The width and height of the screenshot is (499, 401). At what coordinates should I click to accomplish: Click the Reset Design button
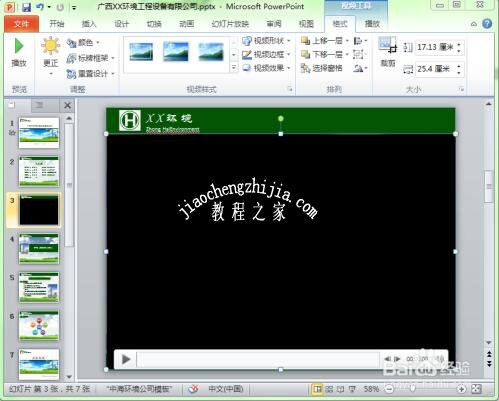[x=90, y=74]
